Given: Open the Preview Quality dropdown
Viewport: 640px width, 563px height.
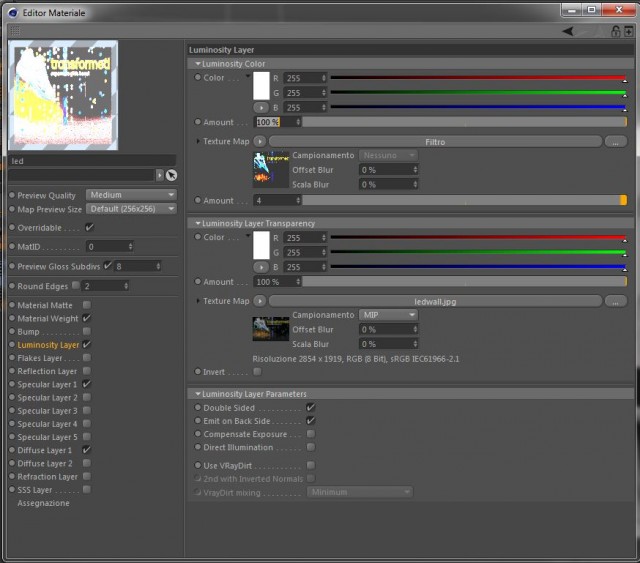Looking at the screenshot, I should (131, 195).
